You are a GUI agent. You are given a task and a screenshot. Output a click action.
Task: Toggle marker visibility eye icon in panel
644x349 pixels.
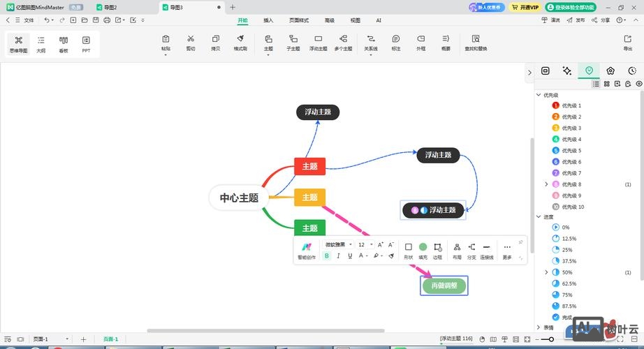tap(638, 84)
